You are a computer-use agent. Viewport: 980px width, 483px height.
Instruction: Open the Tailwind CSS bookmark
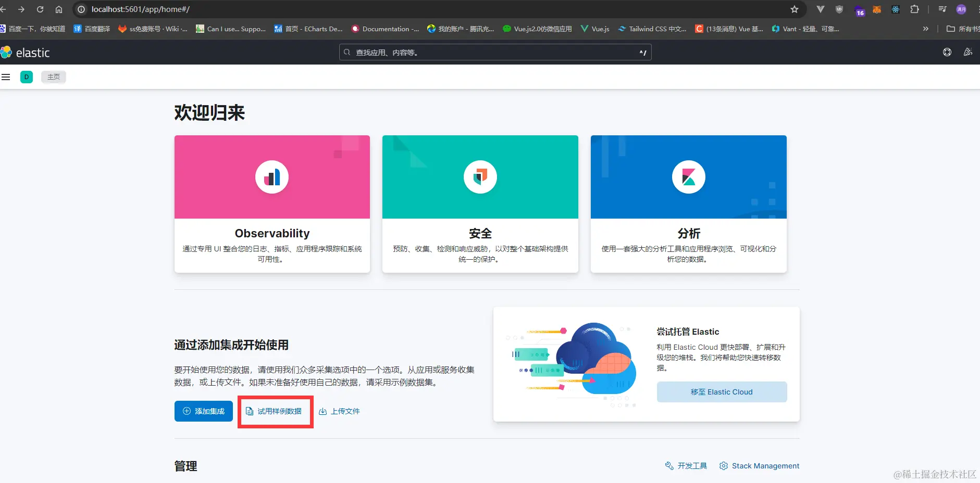[652, 29]
